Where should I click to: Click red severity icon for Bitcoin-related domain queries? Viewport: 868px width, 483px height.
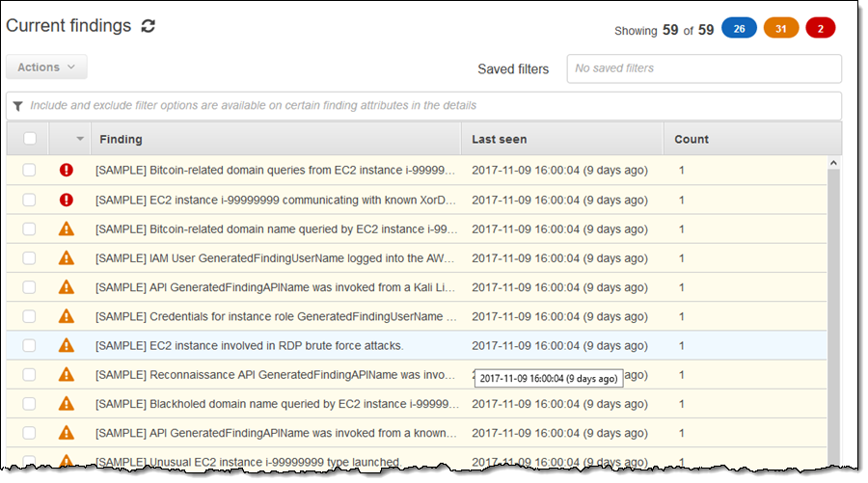pos(66,171)
